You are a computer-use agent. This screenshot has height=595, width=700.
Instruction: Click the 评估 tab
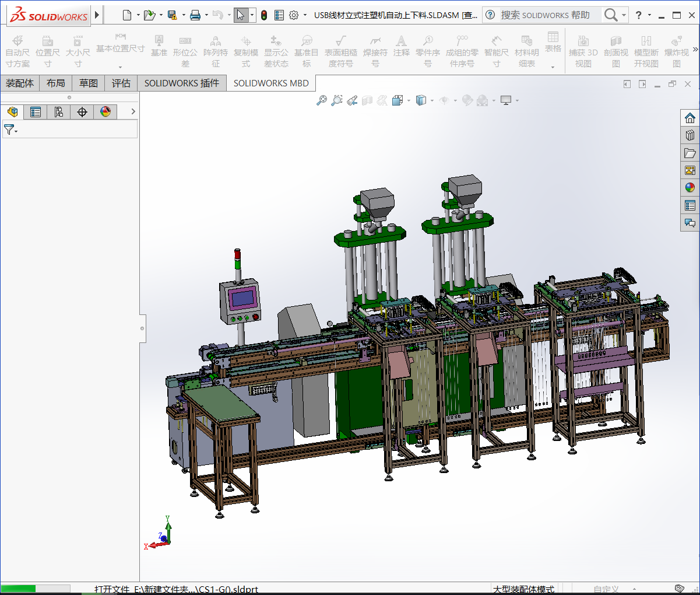[x=121, y=83]
